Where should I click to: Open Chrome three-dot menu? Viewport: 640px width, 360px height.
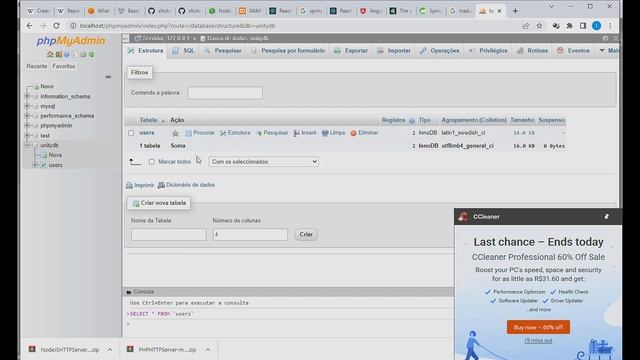click(610, 26)
